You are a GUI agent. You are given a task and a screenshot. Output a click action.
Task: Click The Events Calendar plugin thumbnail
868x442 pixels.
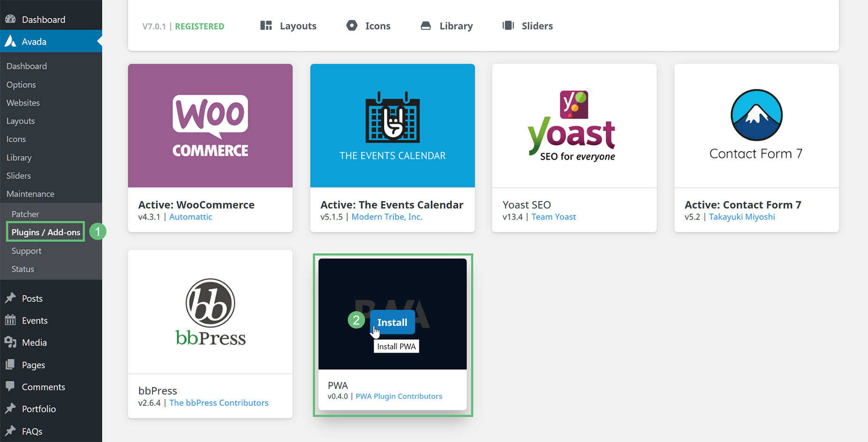pyautogui.click(x=392, y=125)
